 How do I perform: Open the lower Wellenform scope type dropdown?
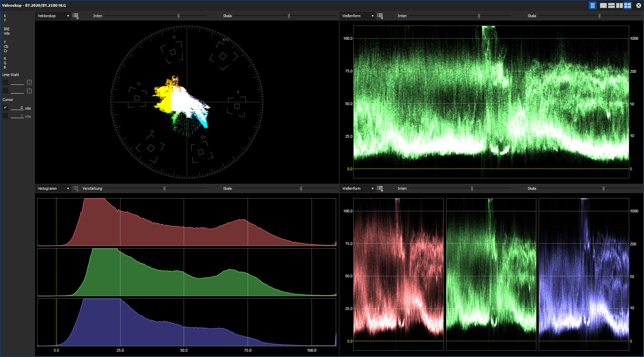357,188
